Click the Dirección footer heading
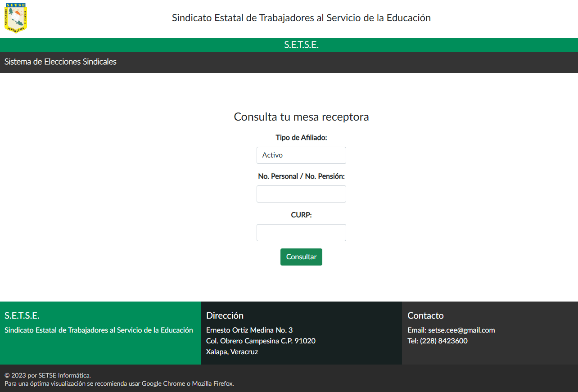The image size is (578, 392). [225, 315]
